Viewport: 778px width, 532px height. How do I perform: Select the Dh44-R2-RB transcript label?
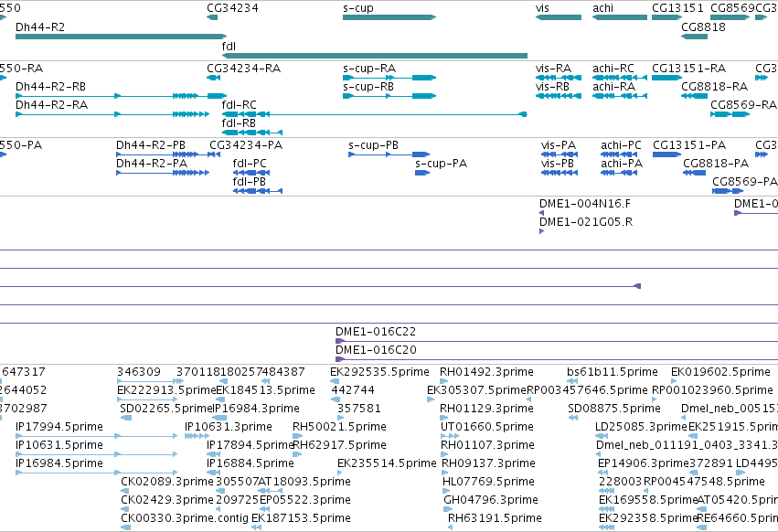(50, 86)
